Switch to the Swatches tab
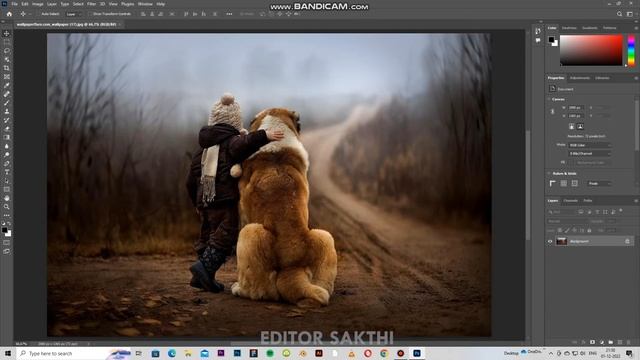 click(569, 28)
